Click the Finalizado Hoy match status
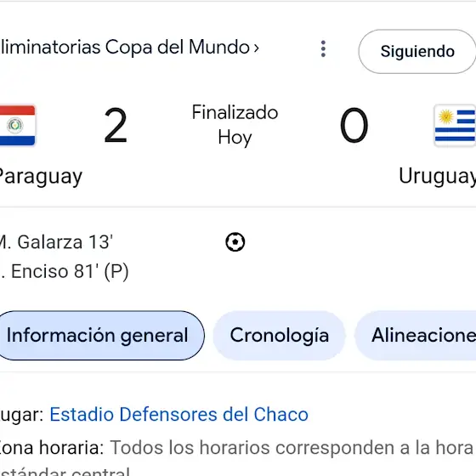 coord(235,125)
